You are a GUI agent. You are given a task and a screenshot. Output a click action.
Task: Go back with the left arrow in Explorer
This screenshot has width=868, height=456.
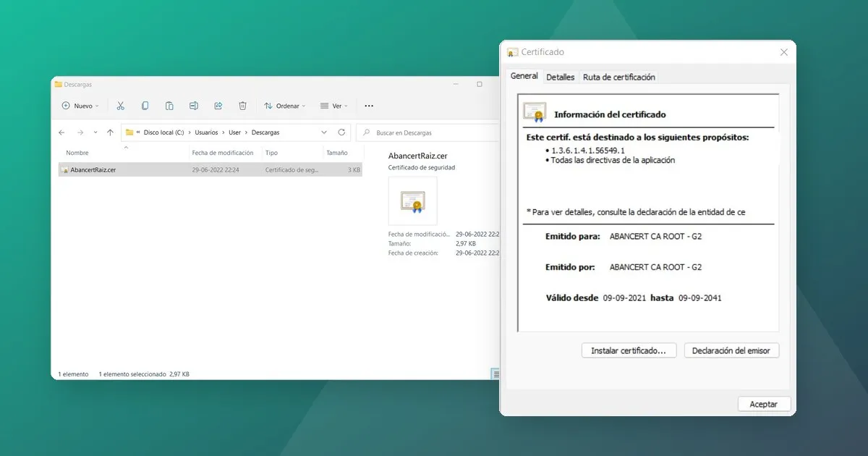(x=61, y=132)
